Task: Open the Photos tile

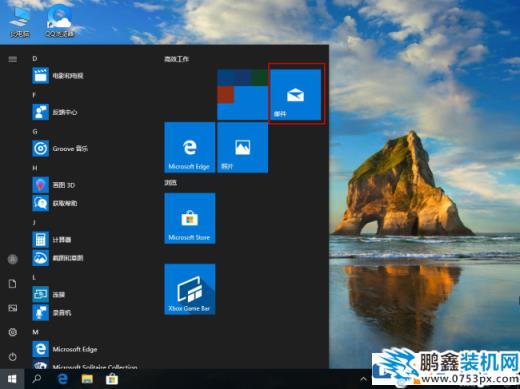Action: pos(242,147)
